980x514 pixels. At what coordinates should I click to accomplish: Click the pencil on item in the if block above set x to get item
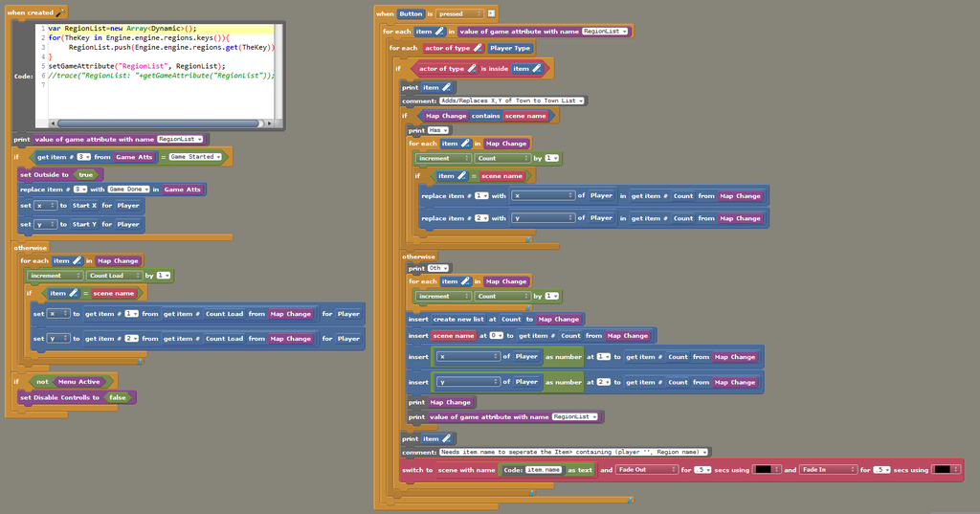point(73,293)
